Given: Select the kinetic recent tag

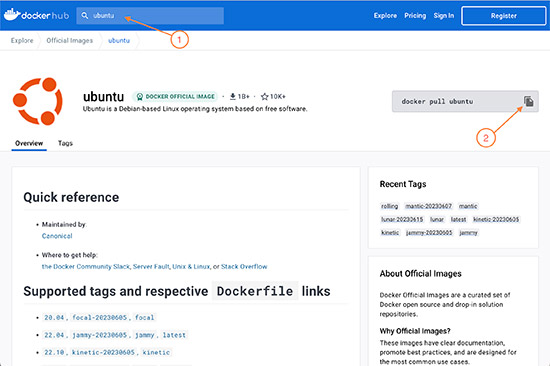Looking at the screenshot, I should coord(390,233).
